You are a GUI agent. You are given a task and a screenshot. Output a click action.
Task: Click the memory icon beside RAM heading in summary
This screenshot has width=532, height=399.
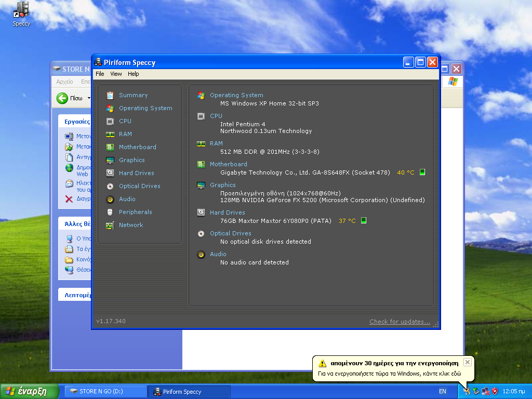pos(201,144)
